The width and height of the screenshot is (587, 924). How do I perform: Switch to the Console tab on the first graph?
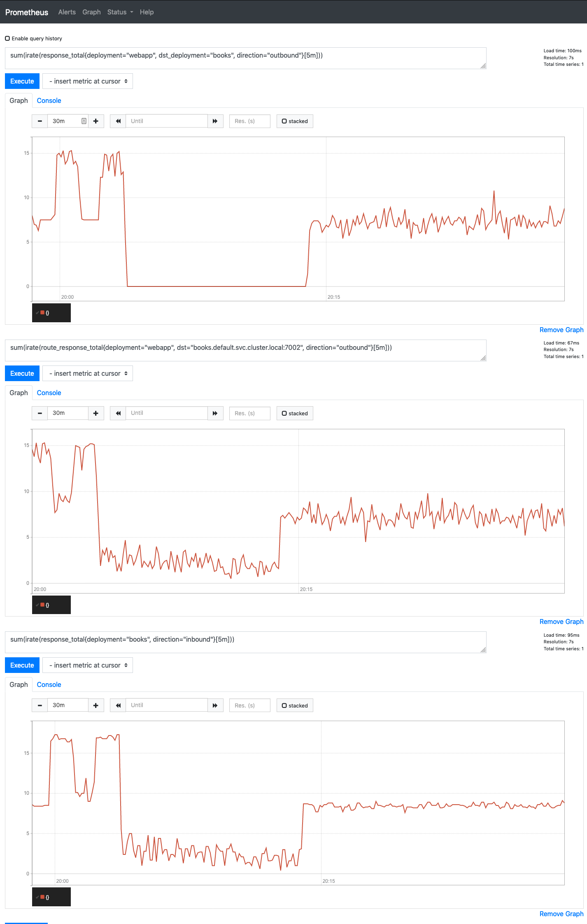pyautogui.click(x=49, y=100)
